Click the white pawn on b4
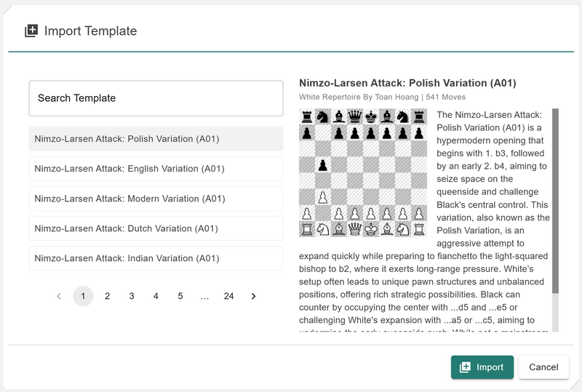The image size is (582, 392). pyautogui.click(x=322, y=197)
